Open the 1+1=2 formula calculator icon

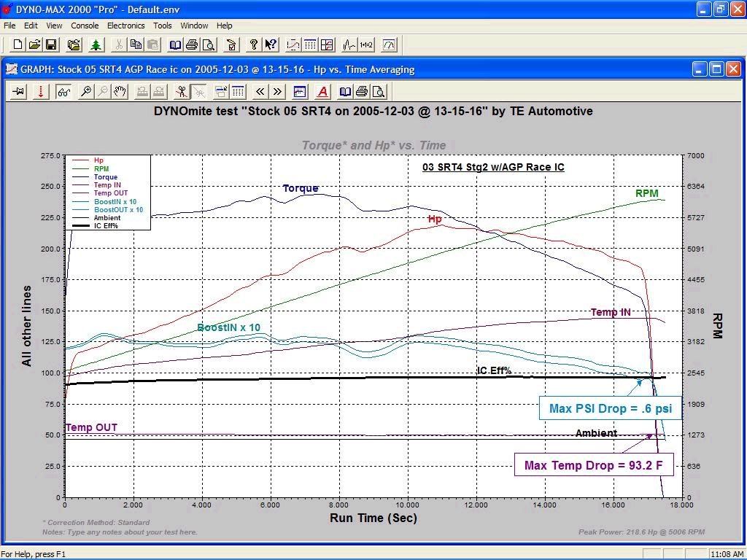(x=366, y=44)
